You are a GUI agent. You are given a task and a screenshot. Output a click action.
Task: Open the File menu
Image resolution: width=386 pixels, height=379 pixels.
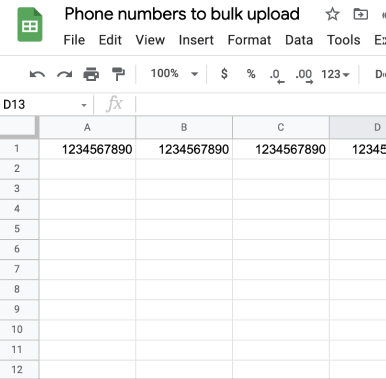[74, 40]
